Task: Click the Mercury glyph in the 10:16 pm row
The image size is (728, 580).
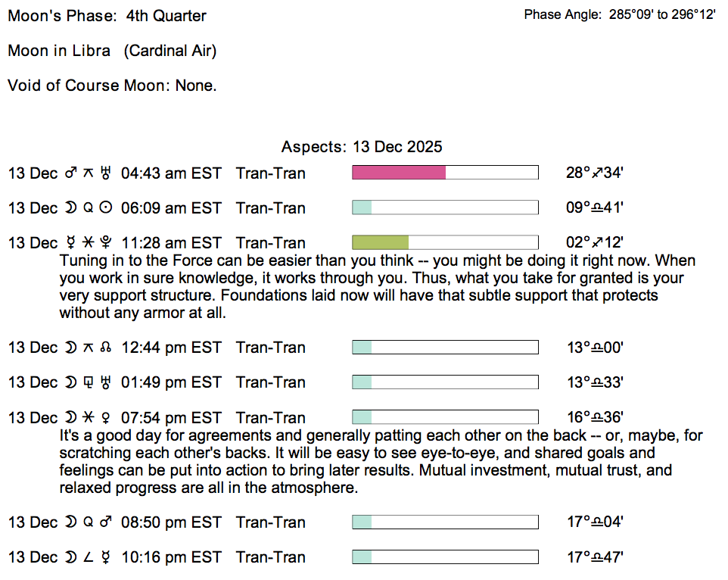Action: coord(107,557)
